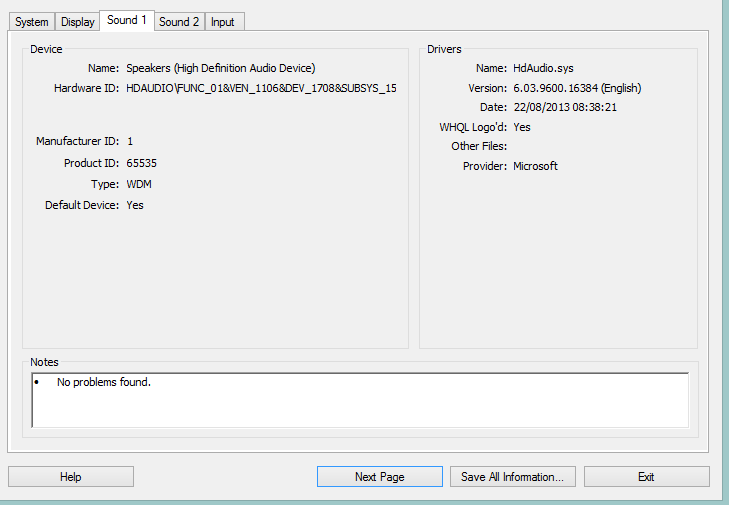Viewport: 729px width, 505px height.
Task: Exit the diagnostic tool
Action: tap(646, 477)
